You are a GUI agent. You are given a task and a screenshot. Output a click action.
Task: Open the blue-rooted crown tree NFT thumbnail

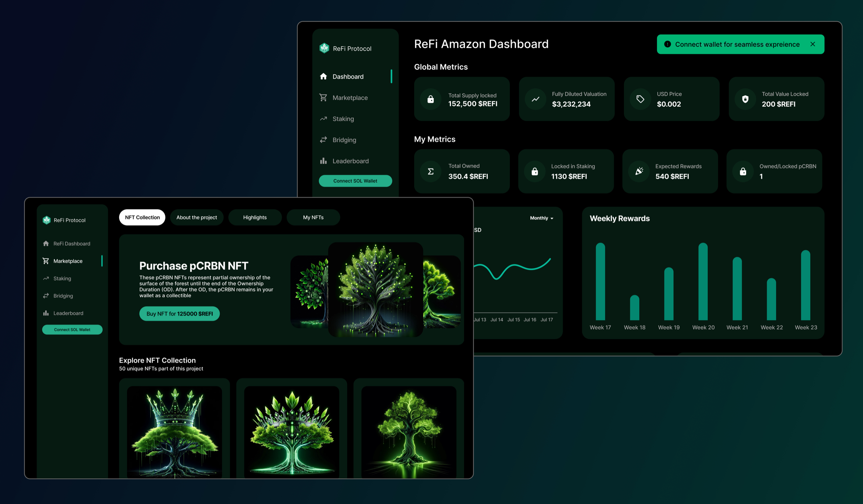(174, 432)
